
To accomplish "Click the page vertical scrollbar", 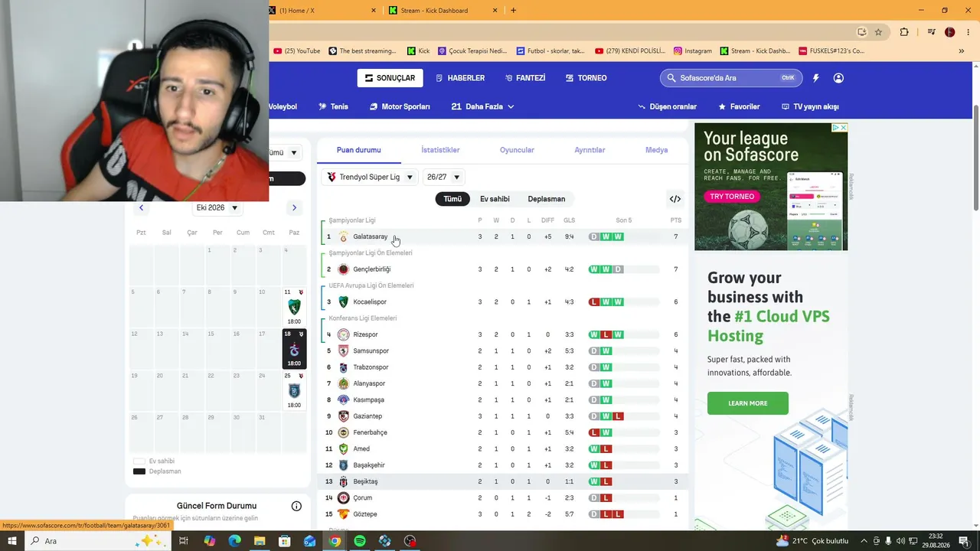I will click(x=975, y=159).
